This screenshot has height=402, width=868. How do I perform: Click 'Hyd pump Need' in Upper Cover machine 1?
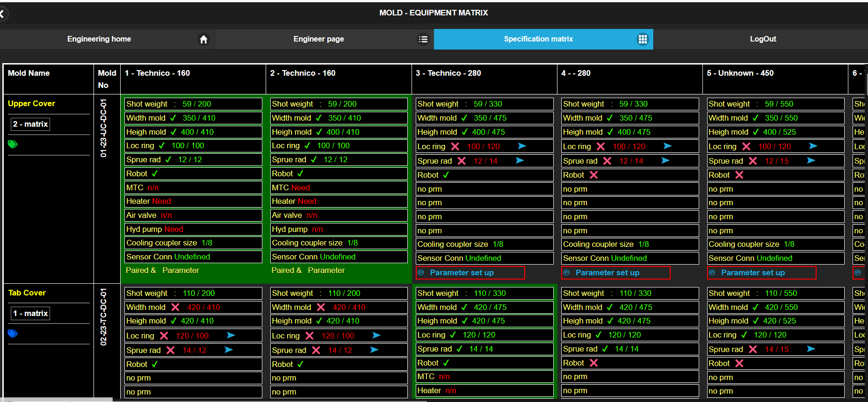(193, 229)
